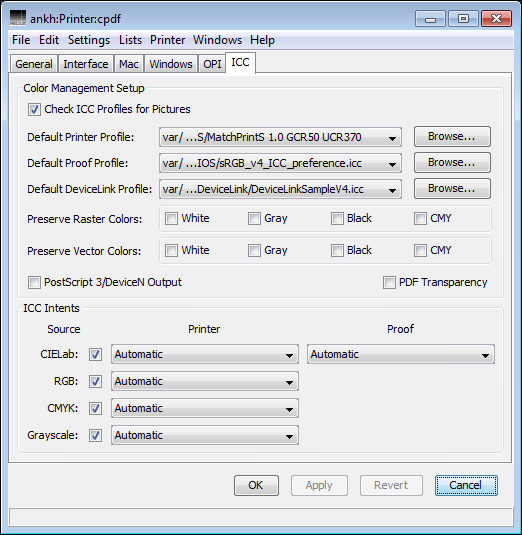Open CMYK Printer intent dropdown
The height and width of the screenshot is (535, 522).
pyautogui.click(x=205, y=408)
